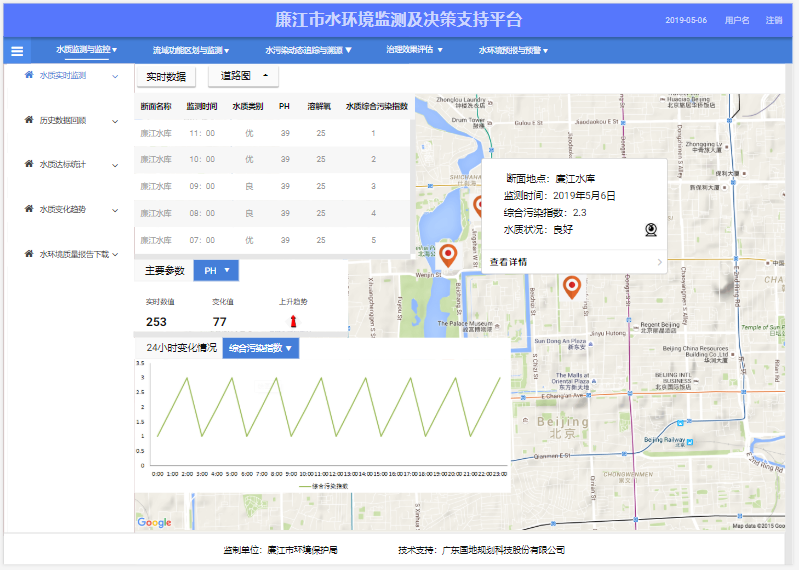Click 主要参数 label
Image resolution: width=799 pixels, height=570 pixels.
pos(165,270)
